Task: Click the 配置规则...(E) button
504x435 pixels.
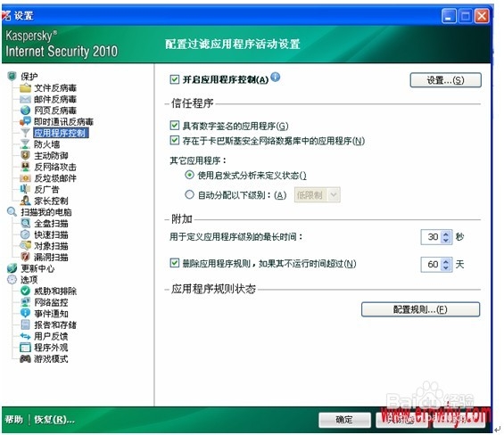Action: pyautogui.click(x=420, y=309)
